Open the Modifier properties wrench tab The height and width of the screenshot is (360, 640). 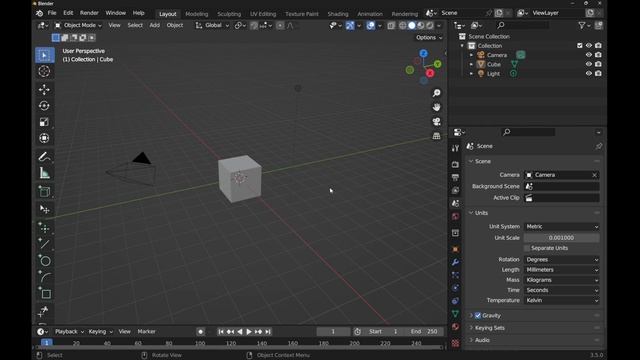(456, 262)
